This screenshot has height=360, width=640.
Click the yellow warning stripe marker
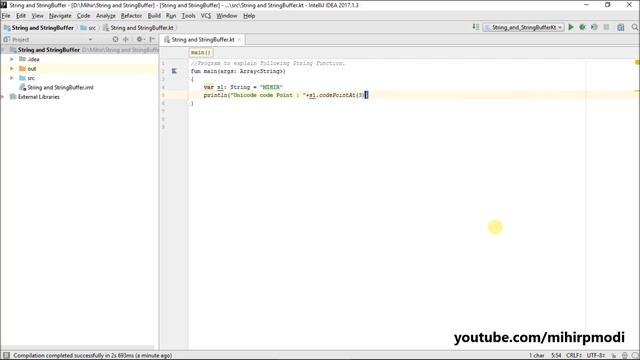(637, 91)
